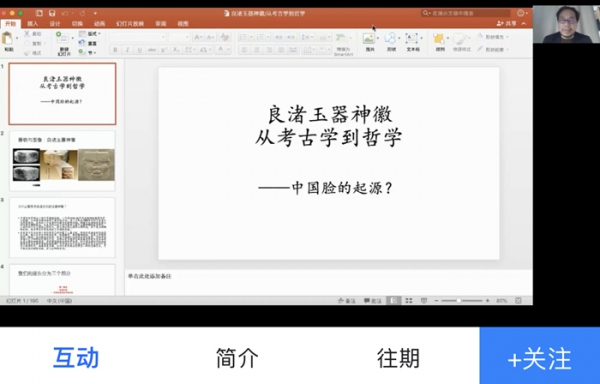Click the Text Box icon
The width and height of the screenshot is (600, 384).
pyautogui.click(x=412, y=38)
